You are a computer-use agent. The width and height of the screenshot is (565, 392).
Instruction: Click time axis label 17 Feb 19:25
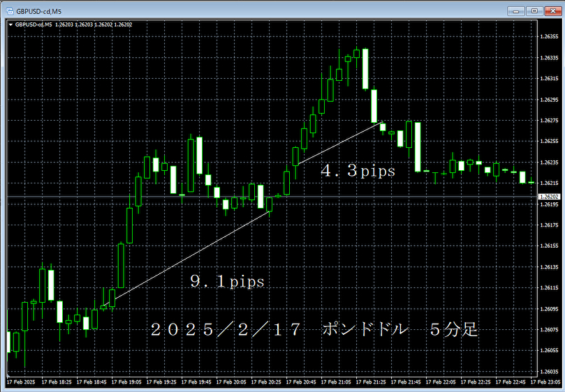161,382
